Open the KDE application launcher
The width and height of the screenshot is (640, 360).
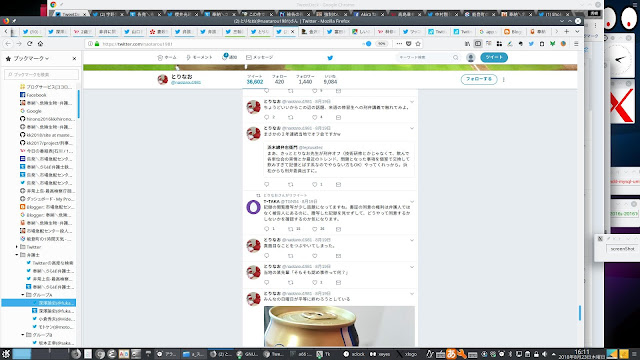click(6, 354)
